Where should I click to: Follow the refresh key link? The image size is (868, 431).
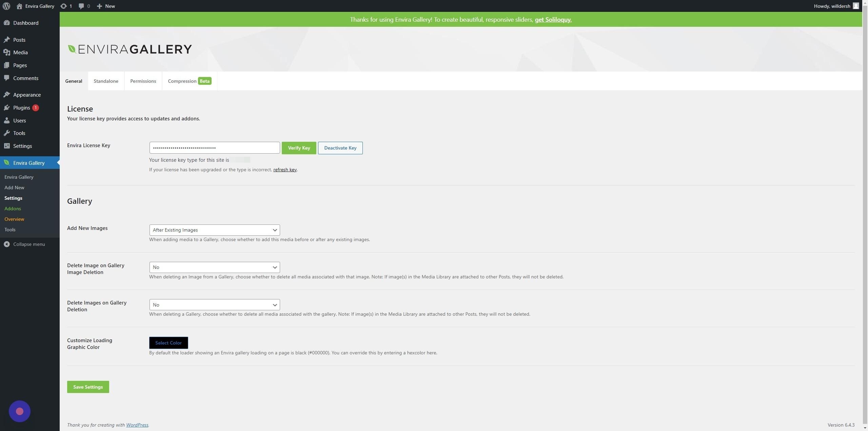285,170
